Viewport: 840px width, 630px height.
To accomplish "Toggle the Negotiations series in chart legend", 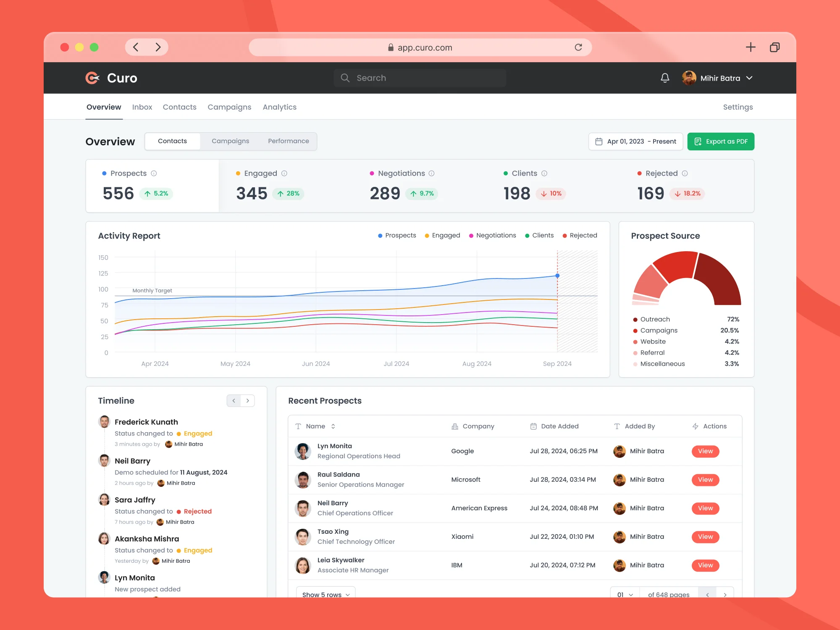I will pos(492,236).
